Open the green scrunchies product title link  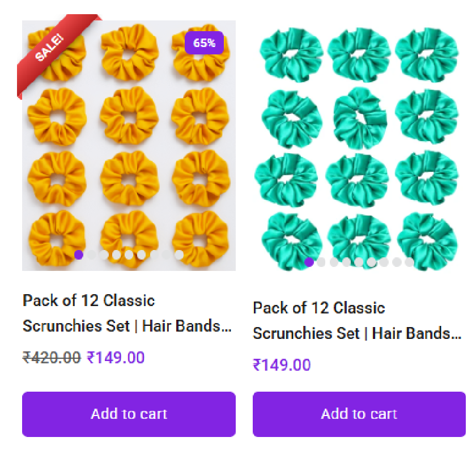point(356,320)
